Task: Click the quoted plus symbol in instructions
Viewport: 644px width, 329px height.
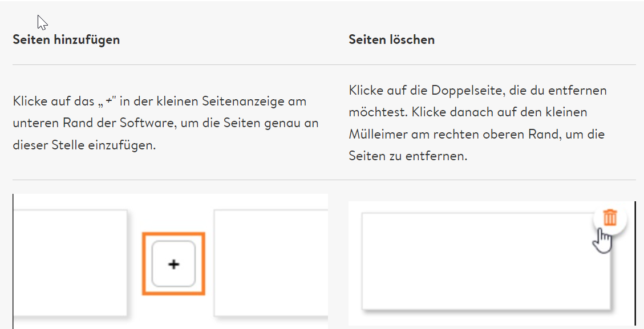Action: pyautogui.click(x=110, y=101)
